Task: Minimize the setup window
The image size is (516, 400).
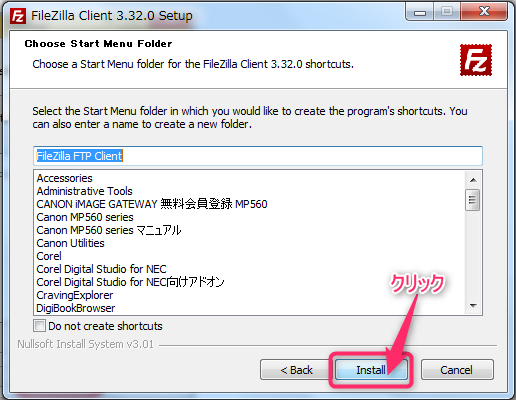Action: coord(420,13)
